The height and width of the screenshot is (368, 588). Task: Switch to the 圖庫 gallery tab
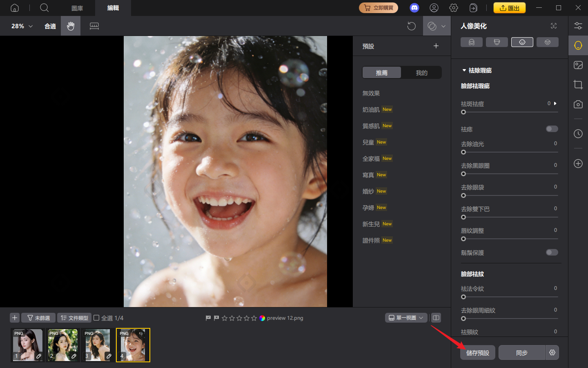point(77,8)
